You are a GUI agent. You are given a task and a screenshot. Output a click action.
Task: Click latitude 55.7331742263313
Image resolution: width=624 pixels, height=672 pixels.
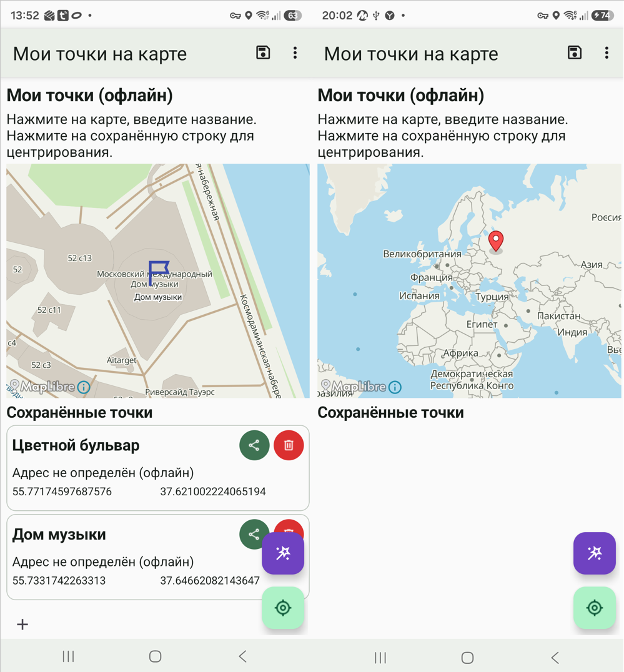click(x=59, y=581)
